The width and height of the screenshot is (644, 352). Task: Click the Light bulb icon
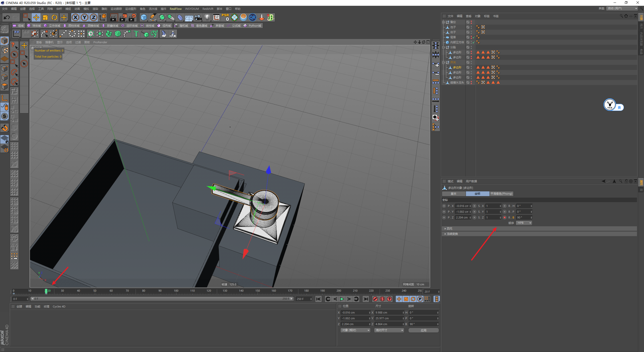[207, 17]
